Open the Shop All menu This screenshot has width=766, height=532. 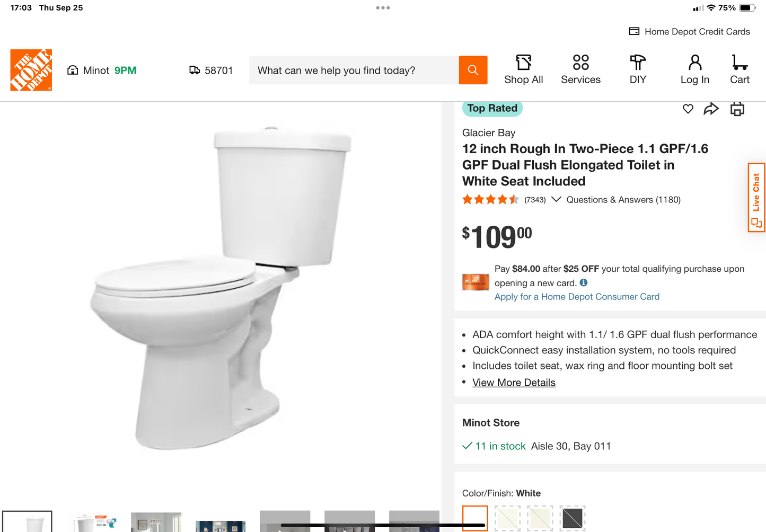(x=523, y=69)
